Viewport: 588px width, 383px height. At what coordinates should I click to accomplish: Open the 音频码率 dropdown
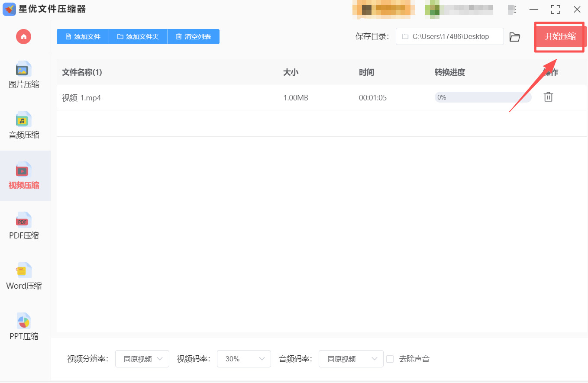[351, 359]
